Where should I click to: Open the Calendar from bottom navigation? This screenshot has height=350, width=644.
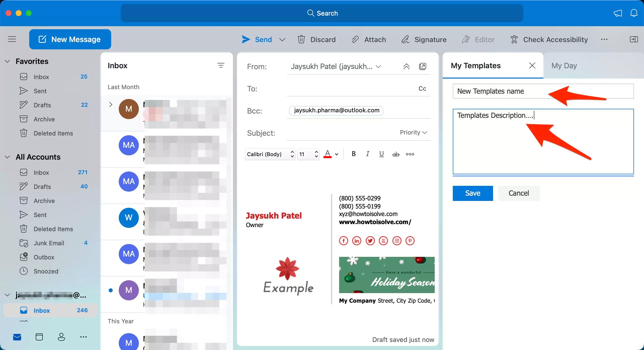point(39,337)
